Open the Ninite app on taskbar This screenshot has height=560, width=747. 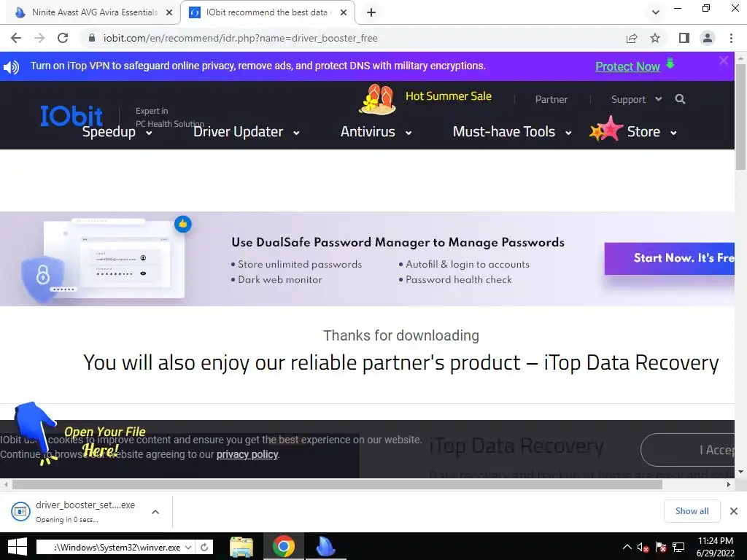[x=326, y=547]
